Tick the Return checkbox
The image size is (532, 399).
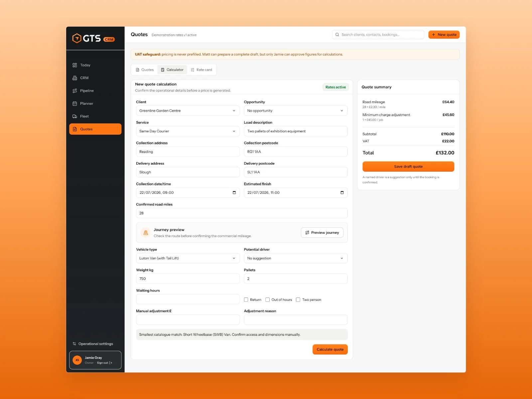pos(246,300)
